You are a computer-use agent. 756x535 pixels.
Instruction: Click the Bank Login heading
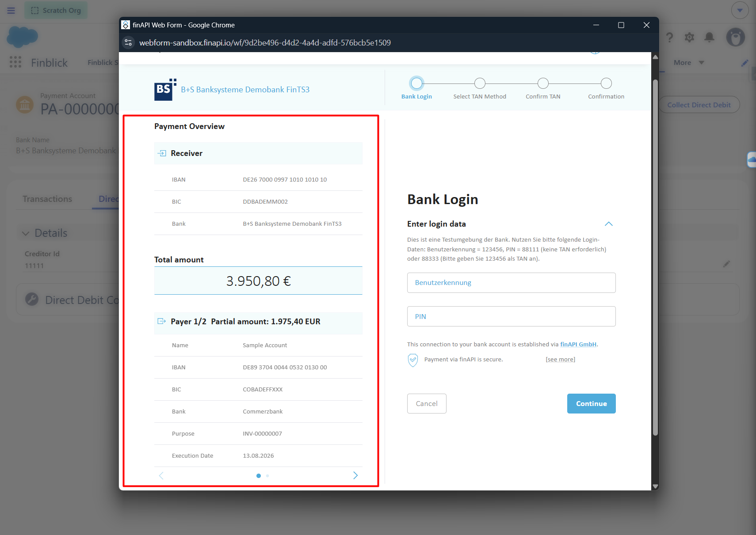443,200
